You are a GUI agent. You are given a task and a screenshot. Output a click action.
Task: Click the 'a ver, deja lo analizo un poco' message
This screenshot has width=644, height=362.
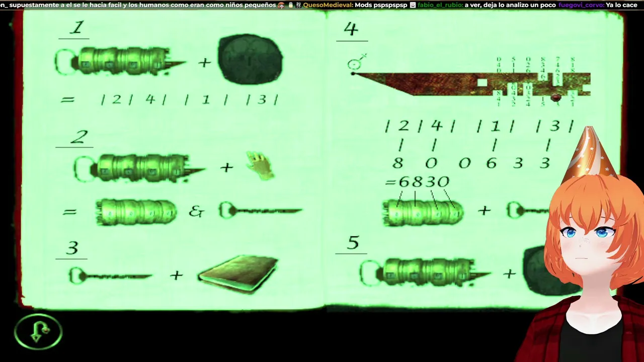(511, 5)
